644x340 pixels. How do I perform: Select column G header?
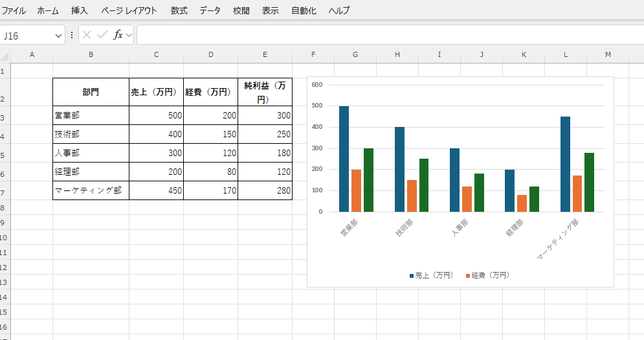click(x=355, y=54)
